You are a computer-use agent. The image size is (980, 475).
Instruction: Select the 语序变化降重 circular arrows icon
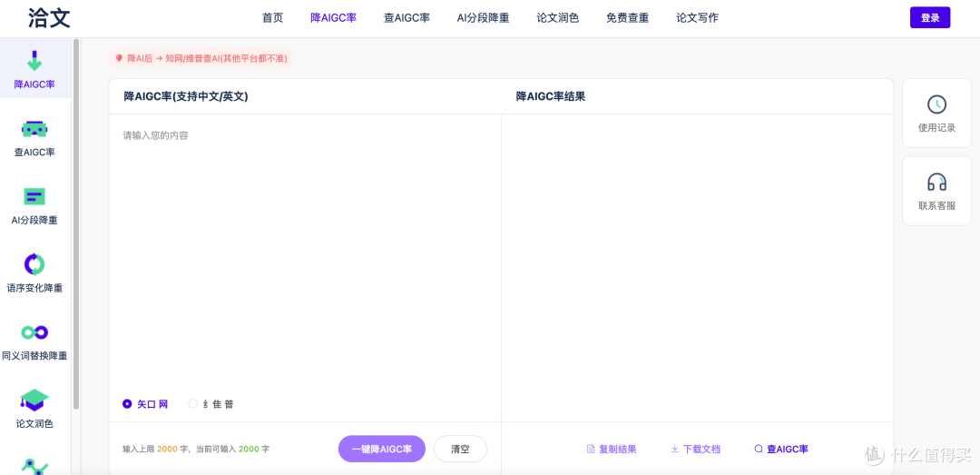point(34,264)
